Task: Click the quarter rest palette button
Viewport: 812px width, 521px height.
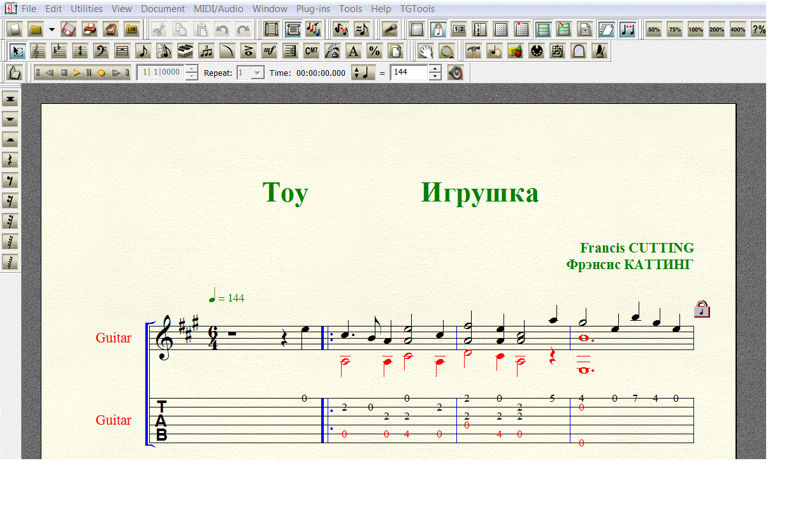Action: 10,160
